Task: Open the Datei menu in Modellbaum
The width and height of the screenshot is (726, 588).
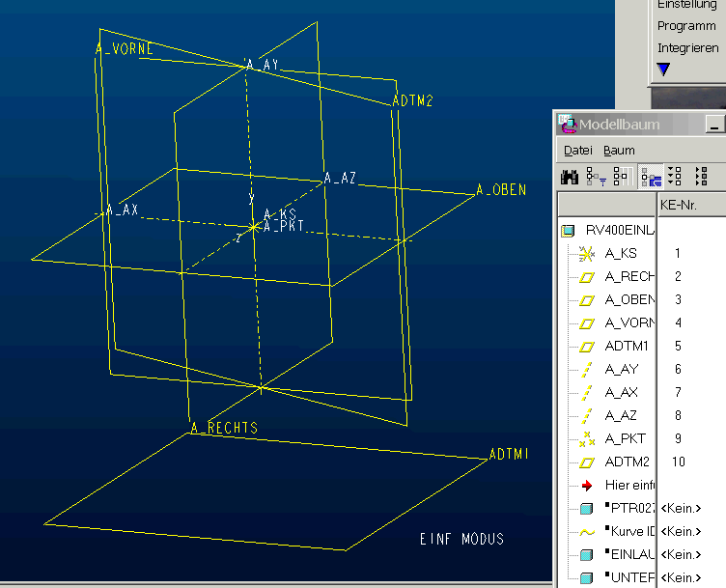Action: [x=577, y=151]
